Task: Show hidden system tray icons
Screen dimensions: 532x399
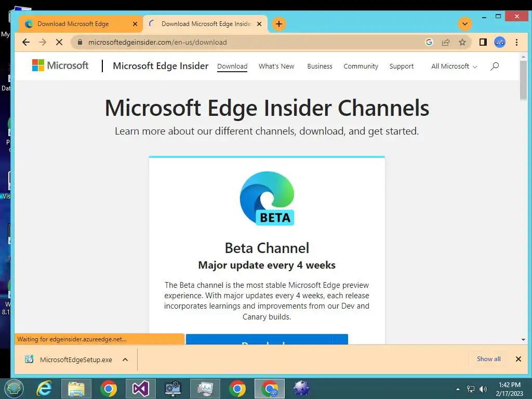Action: pyautogui.click(x=458, y=389)
